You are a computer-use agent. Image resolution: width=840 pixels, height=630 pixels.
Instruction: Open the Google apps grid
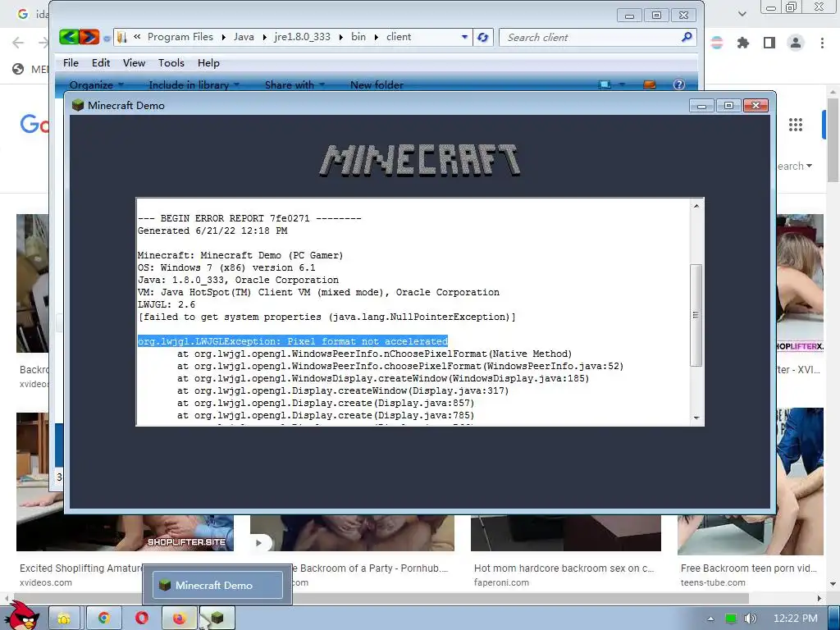796,125
